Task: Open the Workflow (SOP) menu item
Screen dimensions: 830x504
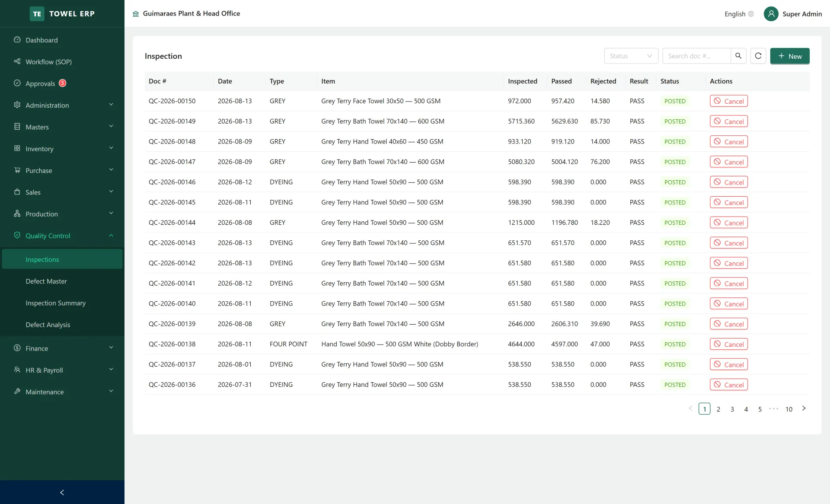Action: point(62,62)
